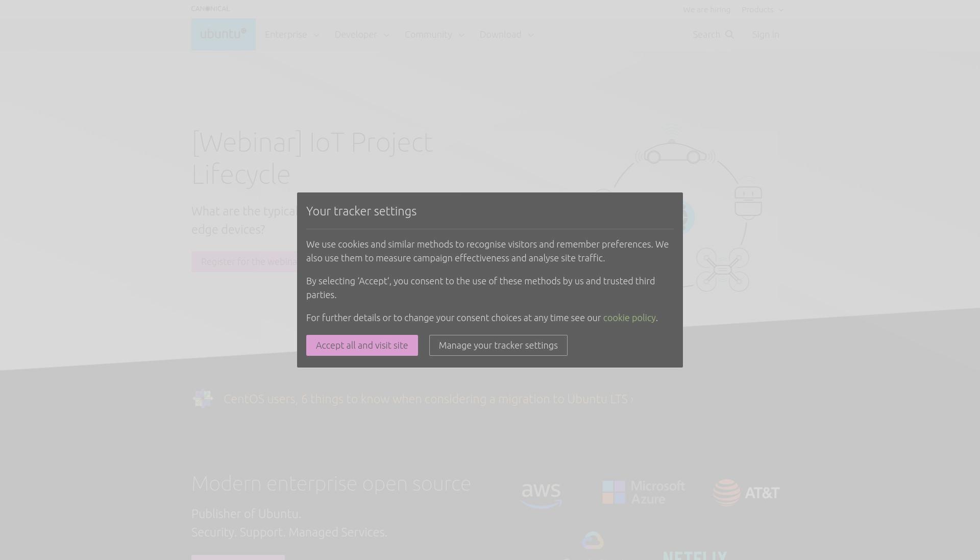The width and height of the screenshot is (980, 560).
Task: Open Search in navigation bar
Action: coord(713,35)
